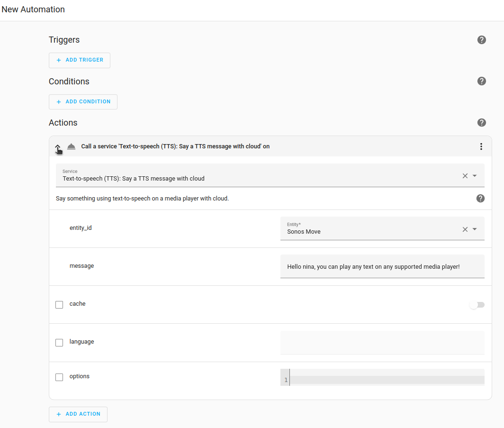Click the service bell icon in the action header
504x428 pixels.
71,146
